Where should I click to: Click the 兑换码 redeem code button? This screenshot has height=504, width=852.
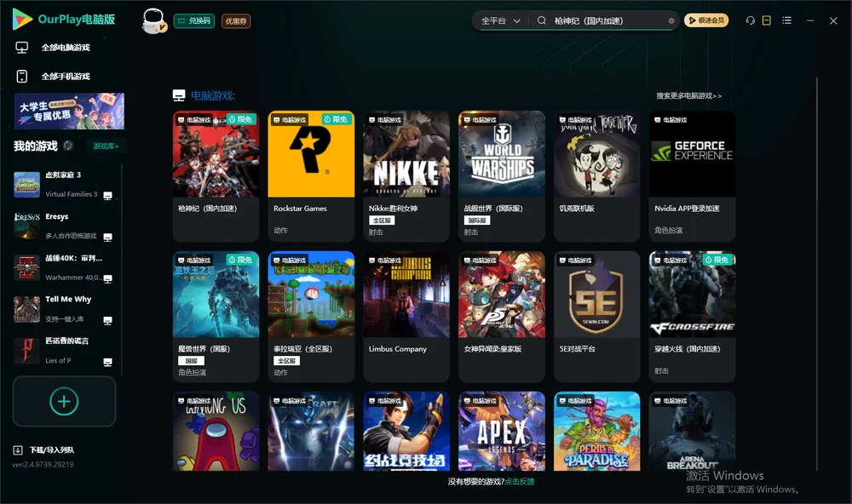pos(194,20)
